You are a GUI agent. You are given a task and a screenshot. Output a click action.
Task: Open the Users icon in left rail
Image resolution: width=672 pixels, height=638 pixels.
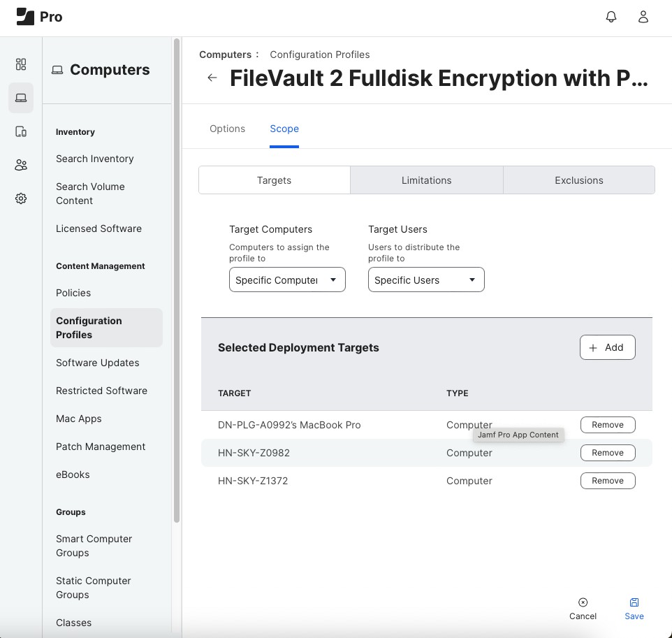point(21,165)
